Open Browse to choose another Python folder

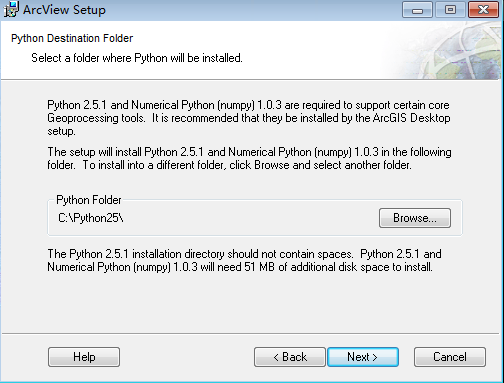click(415, 218)
